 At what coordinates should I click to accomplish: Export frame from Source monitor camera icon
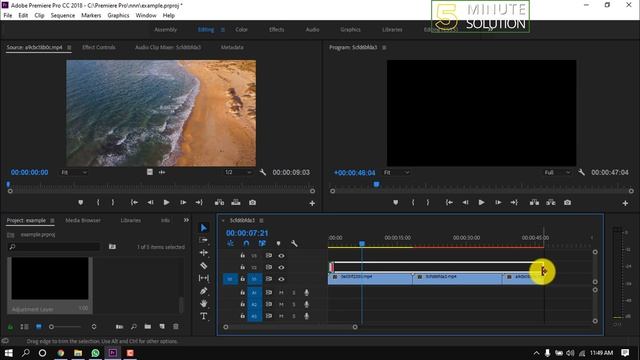coord(253,202)
